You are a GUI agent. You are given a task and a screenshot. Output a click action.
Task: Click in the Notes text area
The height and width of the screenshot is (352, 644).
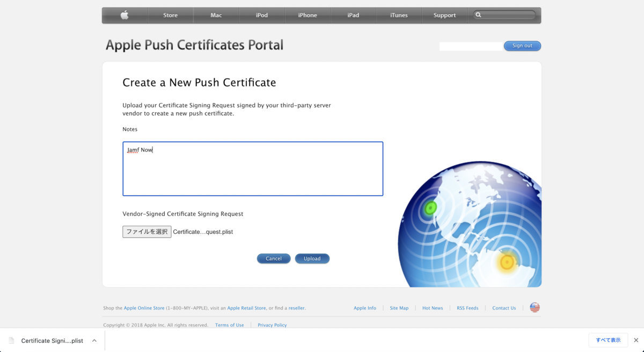tap(253, 169)
